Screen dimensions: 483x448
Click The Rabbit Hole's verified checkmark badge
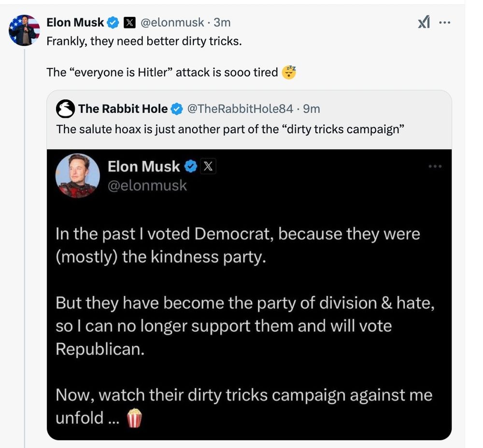pos(177,109)
